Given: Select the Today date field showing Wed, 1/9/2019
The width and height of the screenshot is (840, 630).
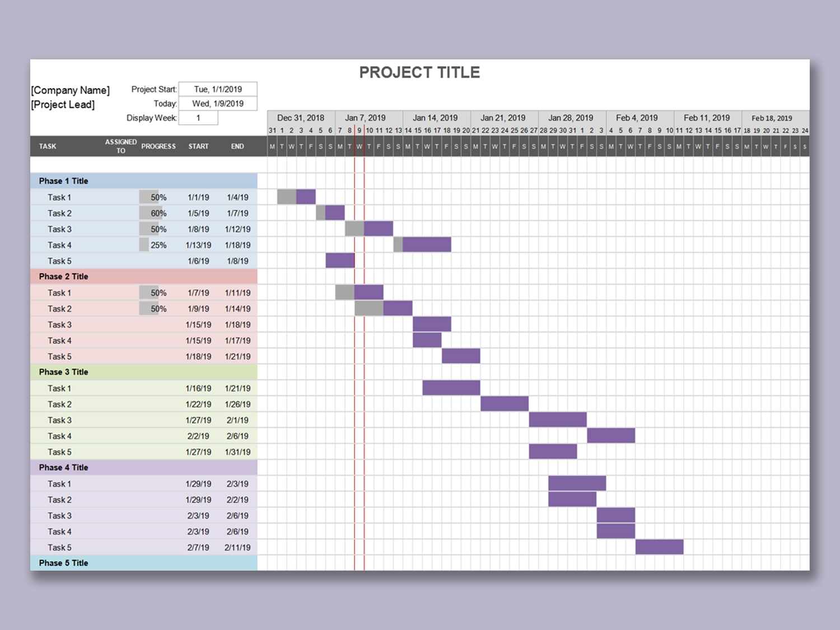Looking at the screenshot, I should 217,103.
